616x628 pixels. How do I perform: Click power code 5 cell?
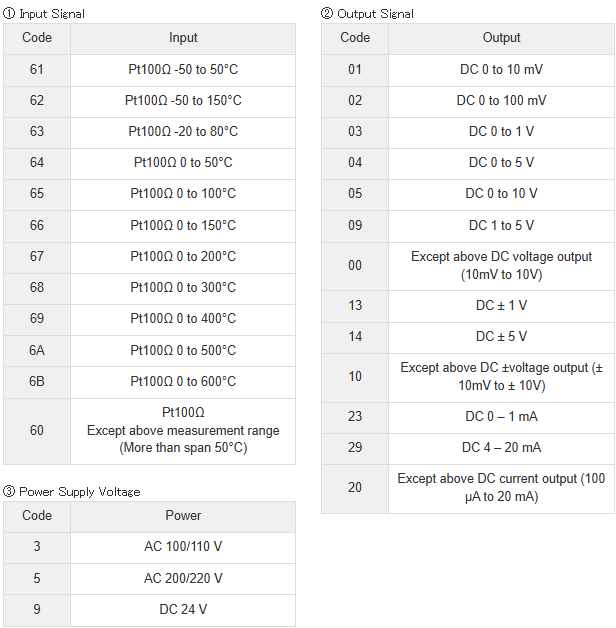pyautogui.click(x=37, y=579)
